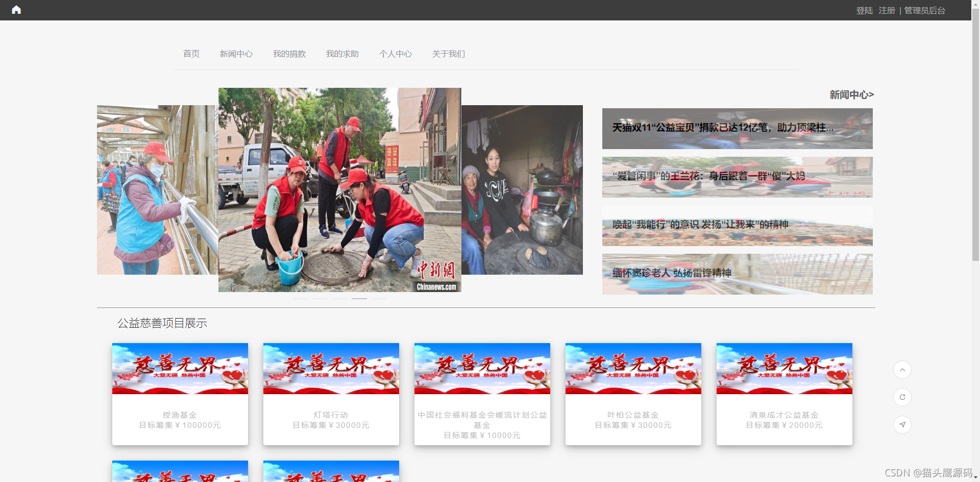Open the 叶柏公益基金 project card
Viewport: 980px width, 482px height.
[x=633, y=394]
